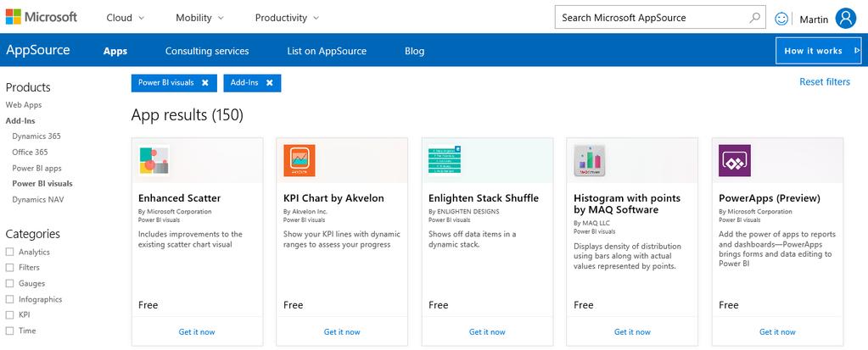The width and height of the screenshot is (868, 350).
Task: Expand the Mobility dropdown menu
Action: point(200,18)
